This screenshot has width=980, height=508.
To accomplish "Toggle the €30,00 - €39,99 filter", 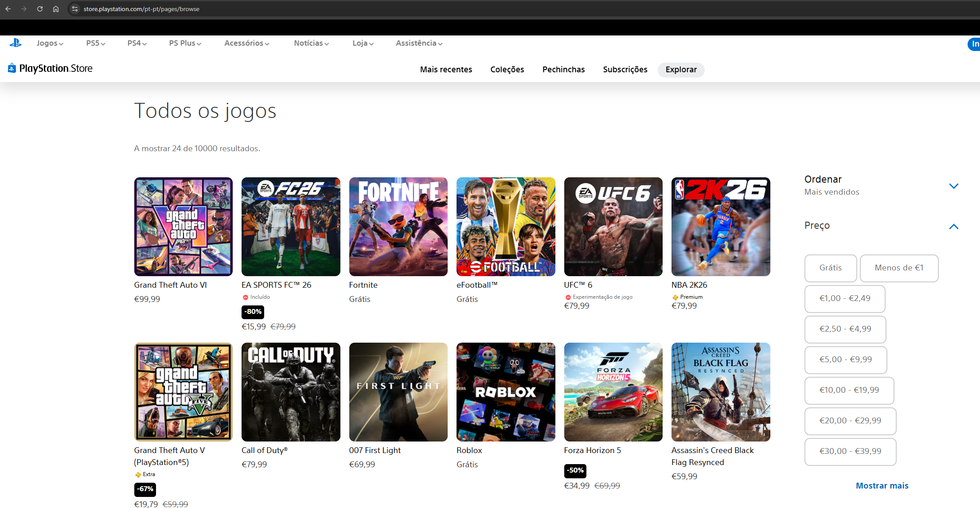I will point(850,451).
